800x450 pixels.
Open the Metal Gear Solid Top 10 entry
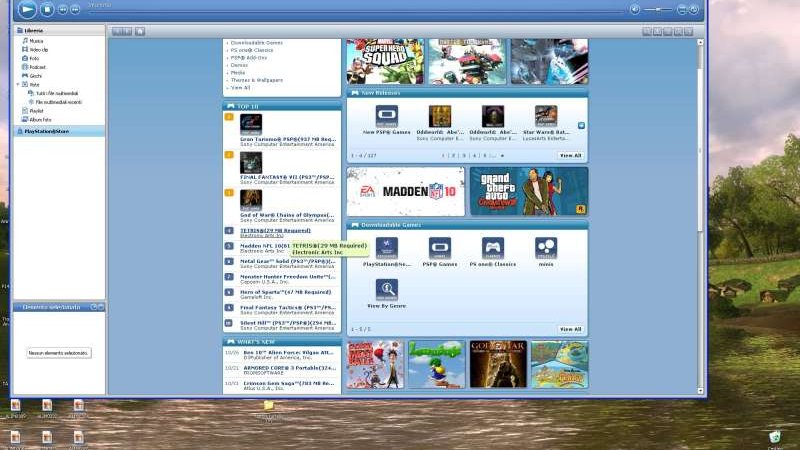[x=287, y=261]
